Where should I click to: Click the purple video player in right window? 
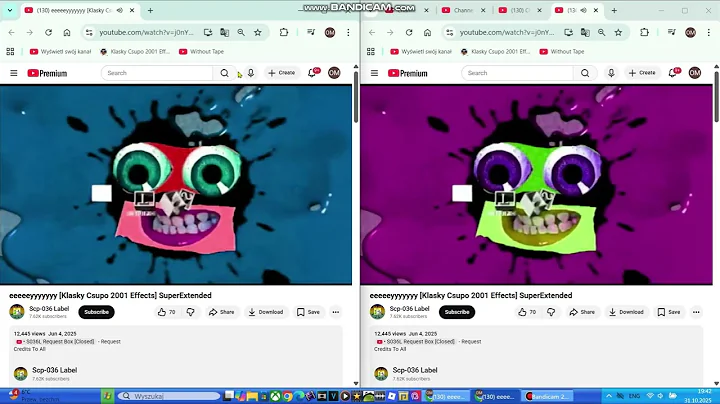536,185
